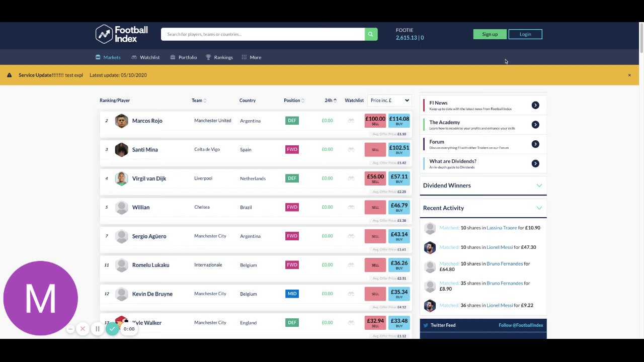Sort by 24h column

tap(331, 101)
